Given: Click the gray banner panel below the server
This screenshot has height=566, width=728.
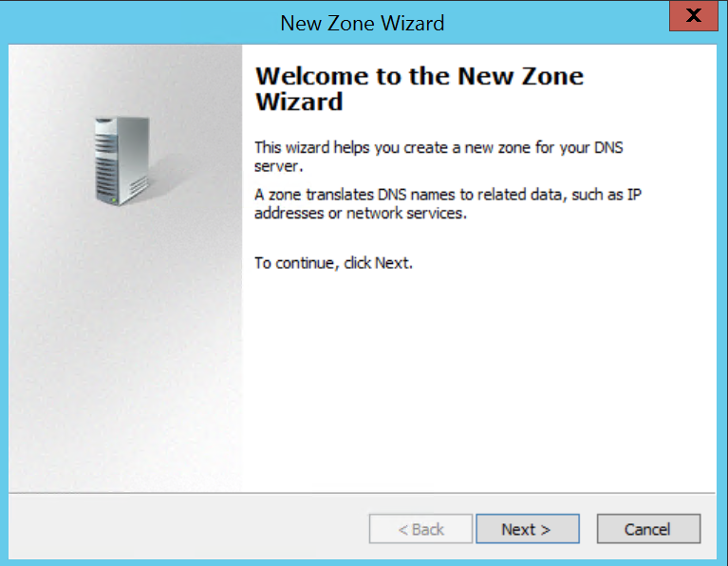Looking at the screenshot, I should [125, 349].
